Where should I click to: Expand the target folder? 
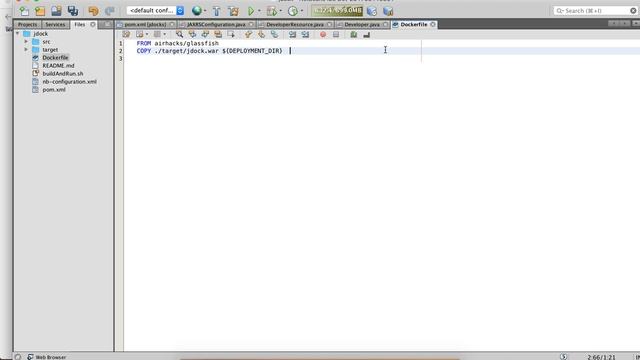26,49
